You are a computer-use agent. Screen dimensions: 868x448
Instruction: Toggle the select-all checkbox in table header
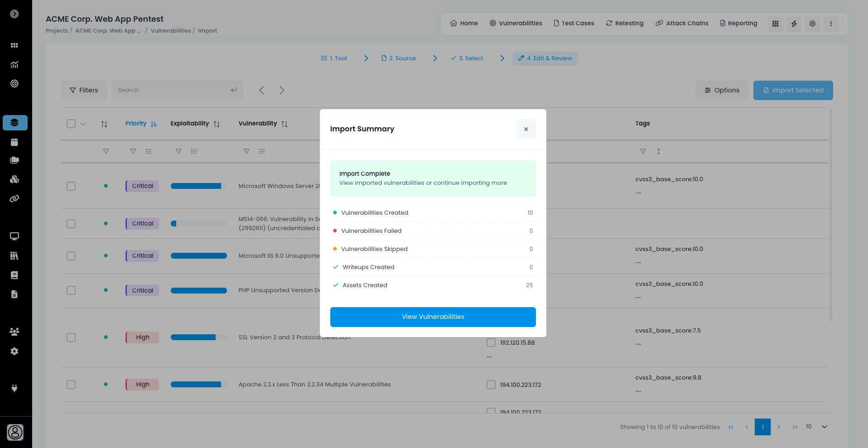[71, 124]
